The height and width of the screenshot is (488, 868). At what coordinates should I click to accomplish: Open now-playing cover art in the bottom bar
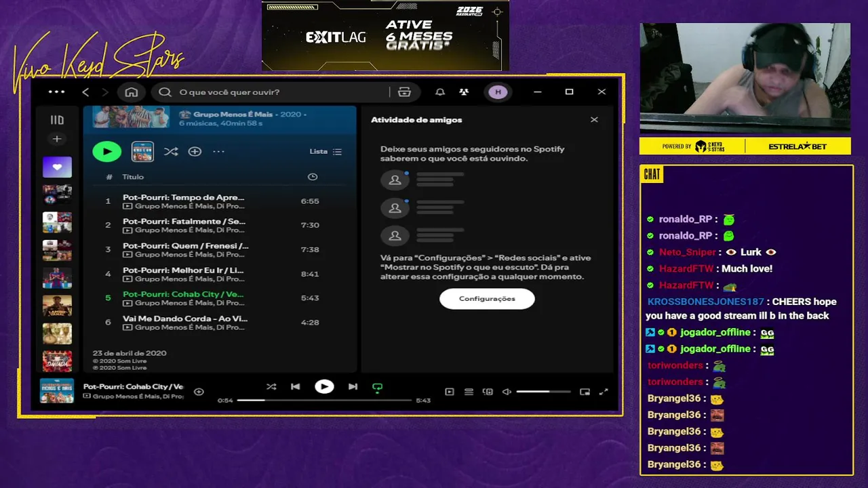[57, 390]
